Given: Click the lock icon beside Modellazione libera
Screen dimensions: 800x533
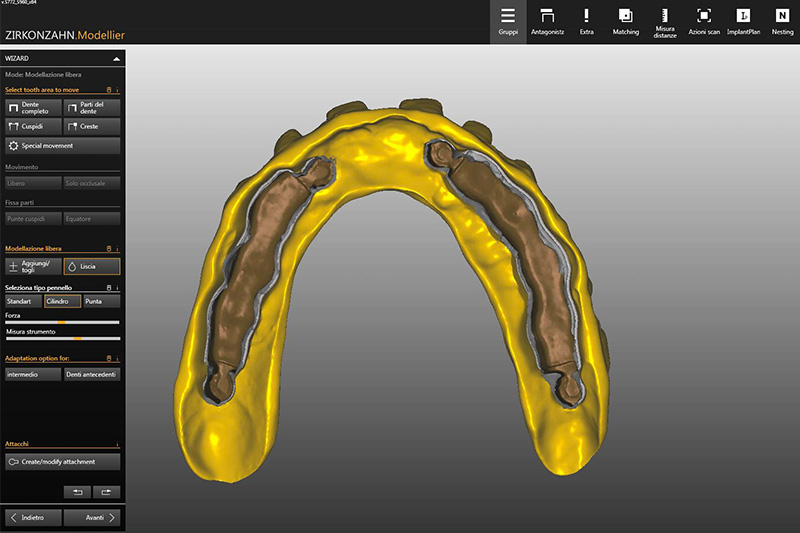Looking at the screenshot, I should pyautogui.click(x=109, y=248).
